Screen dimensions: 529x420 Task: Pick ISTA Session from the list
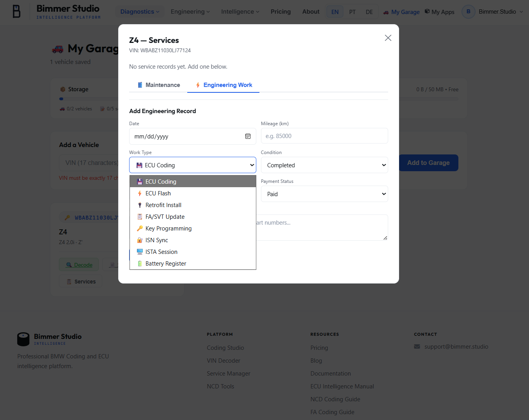pyautogui.click(x=193, y=252)
